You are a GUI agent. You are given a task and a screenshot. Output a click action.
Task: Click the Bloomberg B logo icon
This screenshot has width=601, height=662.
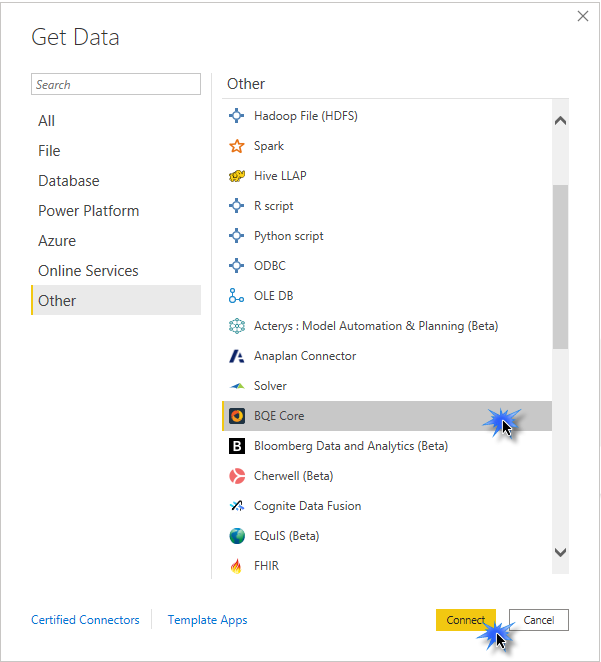[x=237, y=446]
